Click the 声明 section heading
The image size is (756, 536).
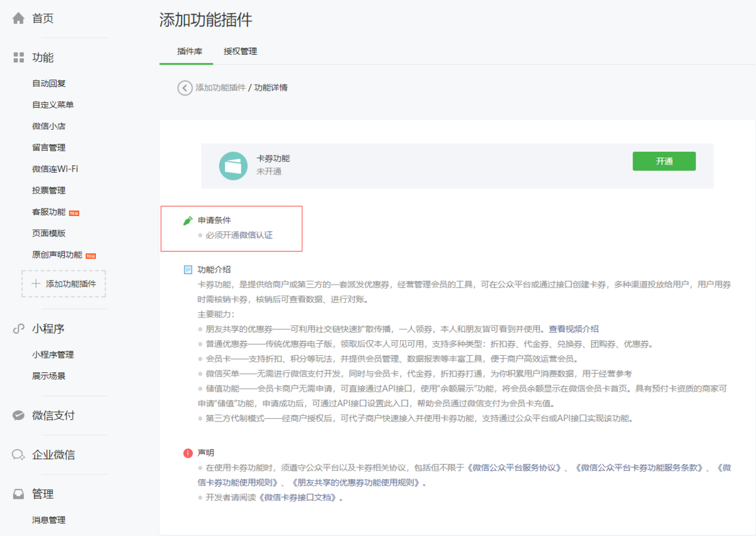pyautogui.click(x=206, y=453)
